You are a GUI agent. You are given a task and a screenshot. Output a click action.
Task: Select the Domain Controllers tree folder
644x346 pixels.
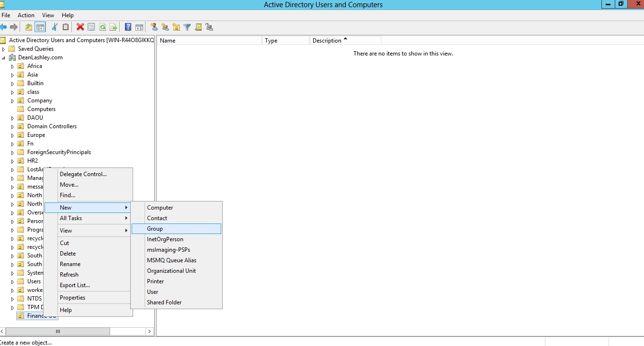[x=52, y=126]
